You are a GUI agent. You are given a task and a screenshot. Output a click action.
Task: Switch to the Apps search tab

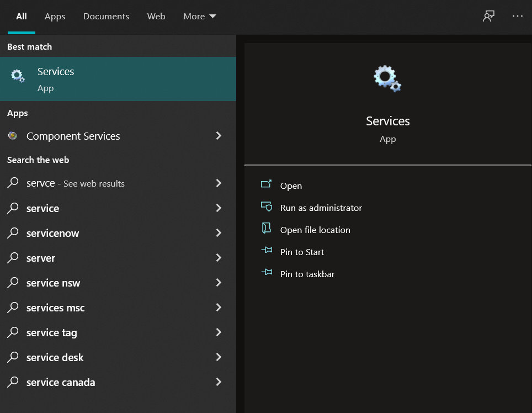[x=55, y=17]
